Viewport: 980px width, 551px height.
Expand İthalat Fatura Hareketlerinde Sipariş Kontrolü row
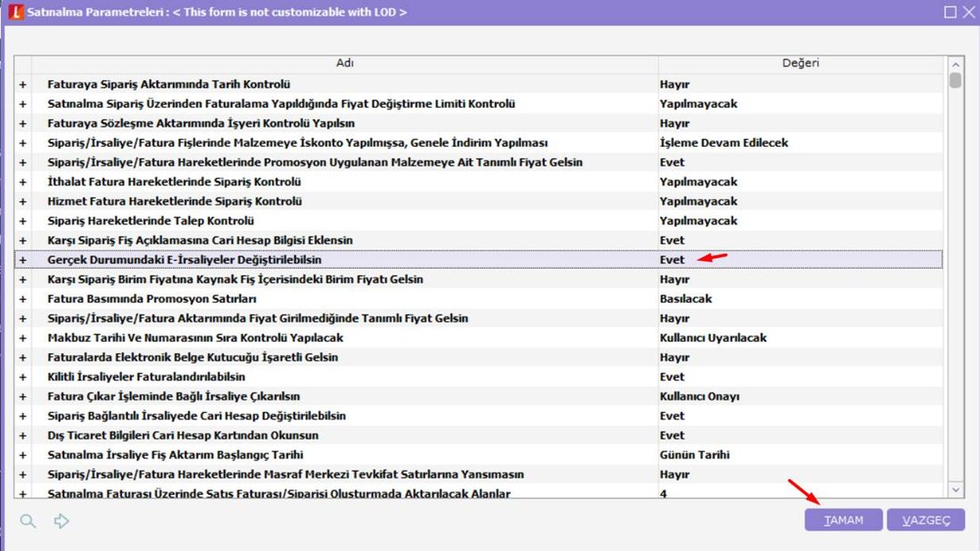(23, 182)
